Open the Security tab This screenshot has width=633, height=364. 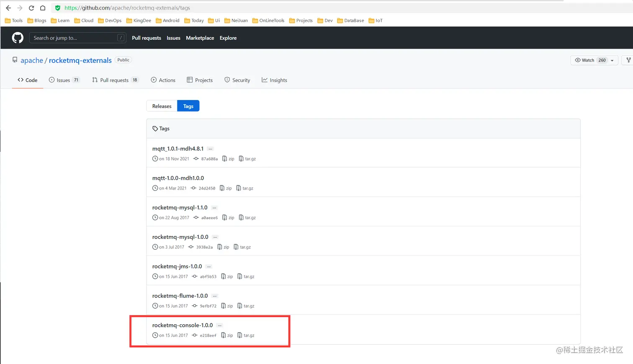[x=237, y=80]
